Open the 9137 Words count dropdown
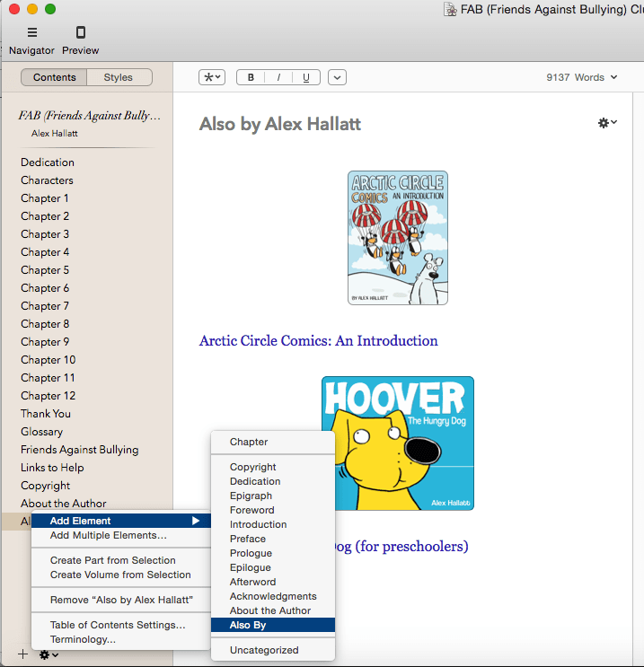 582,77
